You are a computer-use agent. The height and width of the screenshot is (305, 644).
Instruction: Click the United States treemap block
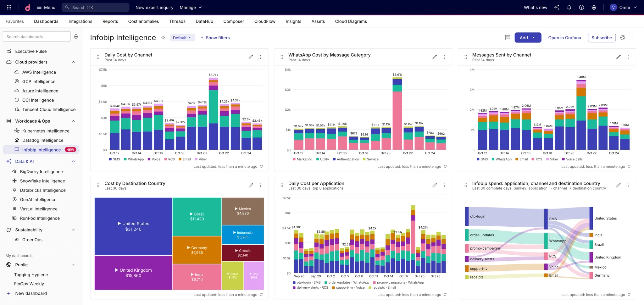point(133,226)
